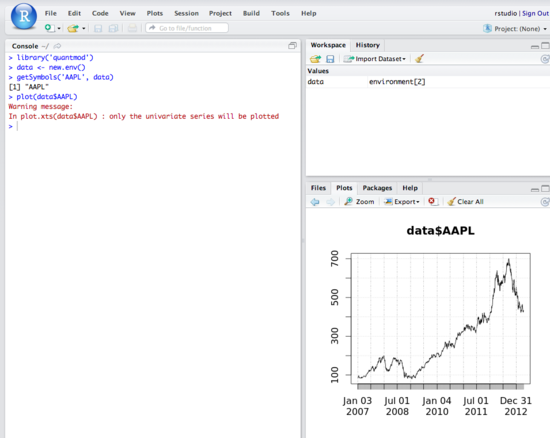The height and width of the screenshot is (438, 550).
Task: Remove current plot with red X icon
Action: pyautogui.click(x=432, y=201)
